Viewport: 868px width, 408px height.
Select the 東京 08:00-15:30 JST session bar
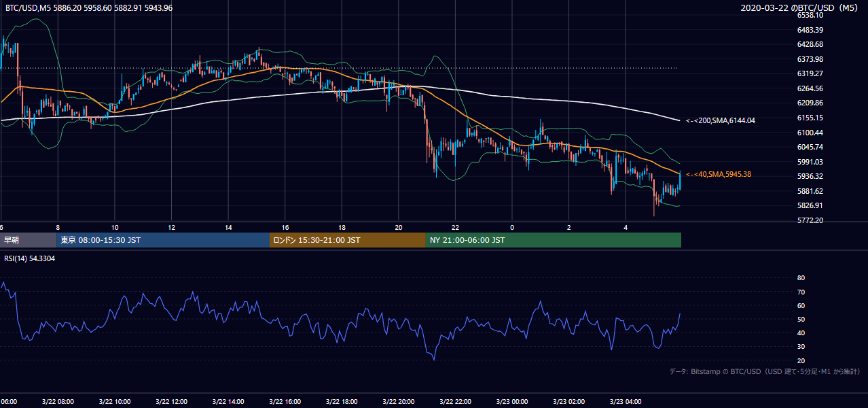163,240
